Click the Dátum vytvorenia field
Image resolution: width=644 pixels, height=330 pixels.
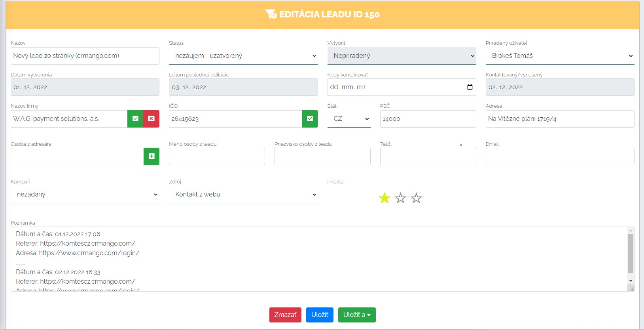click(85, 87)
